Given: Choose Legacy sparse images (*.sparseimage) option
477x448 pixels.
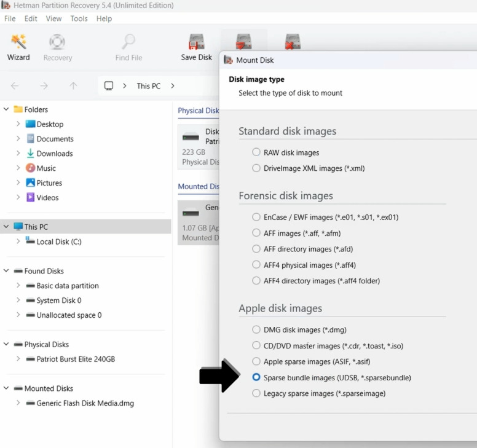Looking at the screenshot, I should click(256, 393).
